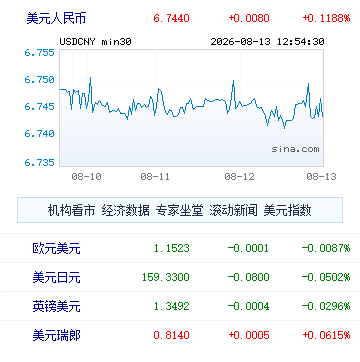Open the 欧元美元 currency pair
Viewport: 360px width, 362px height.
[56, 248]
